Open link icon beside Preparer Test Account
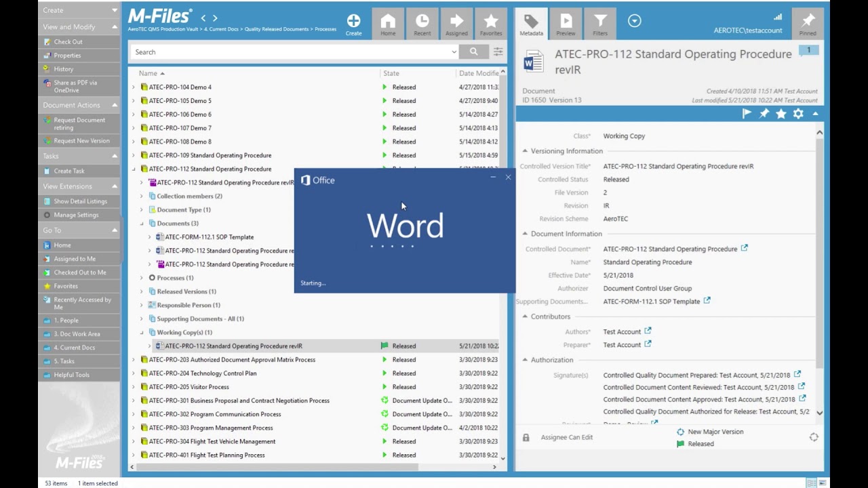 point(648,344)
